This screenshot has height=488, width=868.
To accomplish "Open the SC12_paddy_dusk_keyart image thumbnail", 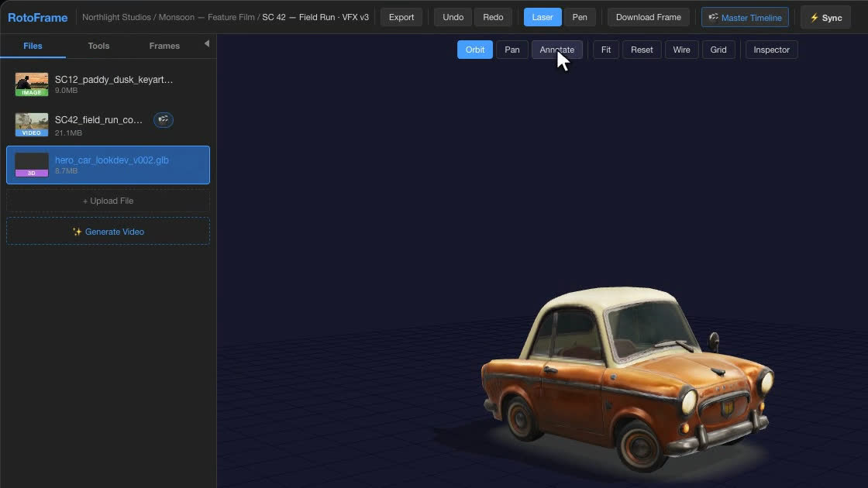I will pos(32,84).
